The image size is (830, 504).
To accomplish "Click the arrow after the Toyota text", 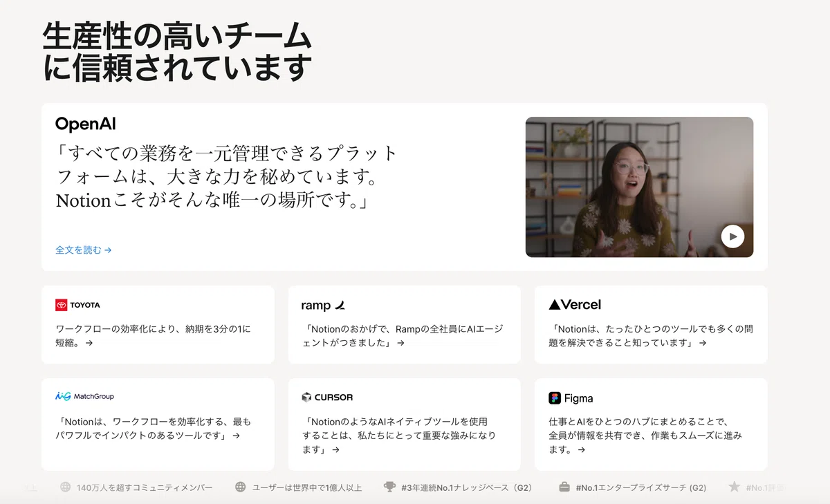I will 89,343.
